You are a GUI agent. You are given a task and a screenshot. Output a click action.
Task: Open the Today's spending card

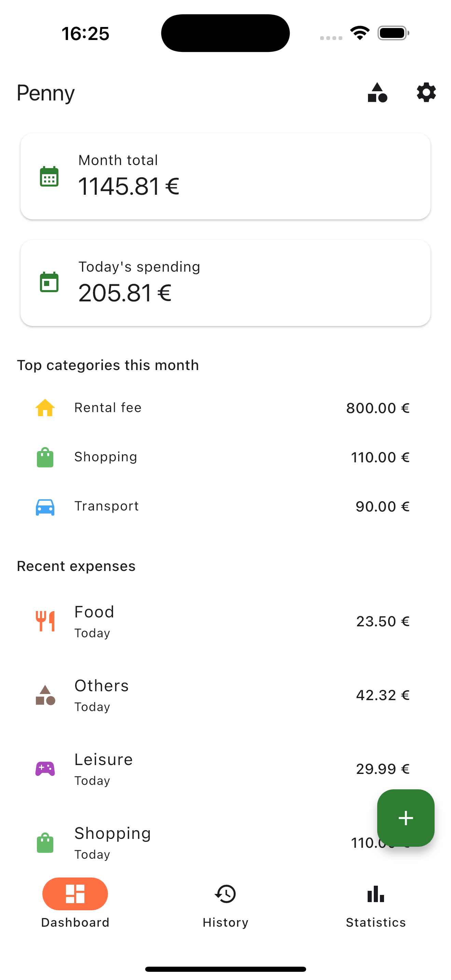pyautogui.click(x=225, y=283)
